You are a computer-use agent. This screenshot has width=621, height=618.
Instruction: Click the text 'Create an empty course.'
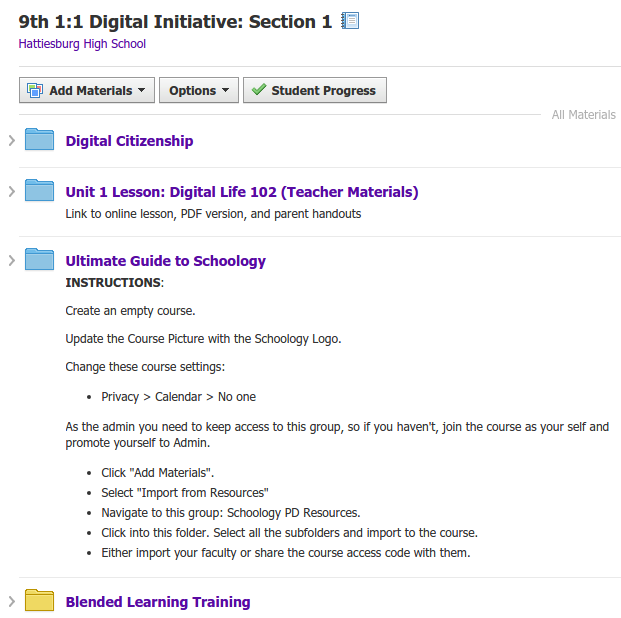pos(130,311)
